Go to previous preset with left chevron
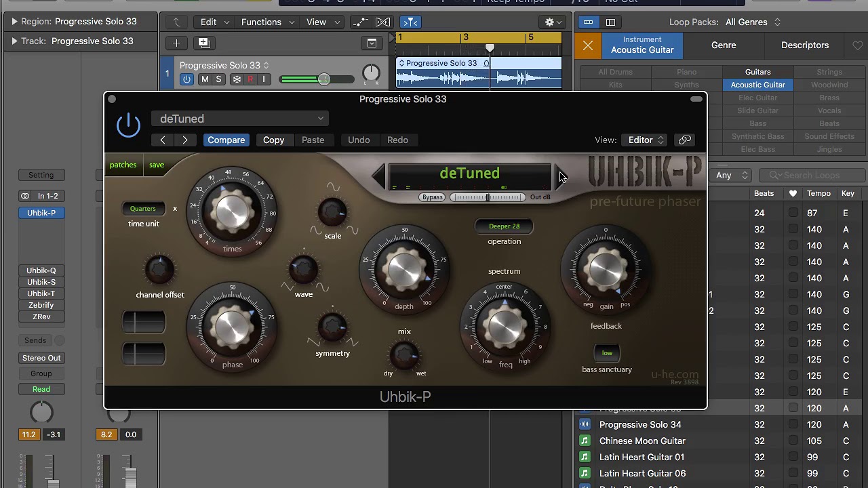868x488 pixels. click(163, 140)
